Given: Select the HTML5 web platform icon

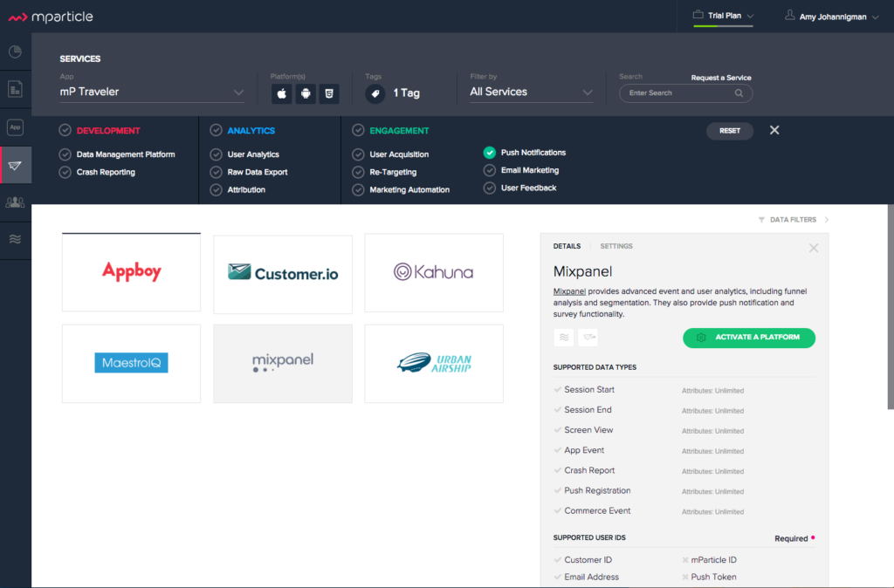Looking at the screenshot, I should click(329, 93).
